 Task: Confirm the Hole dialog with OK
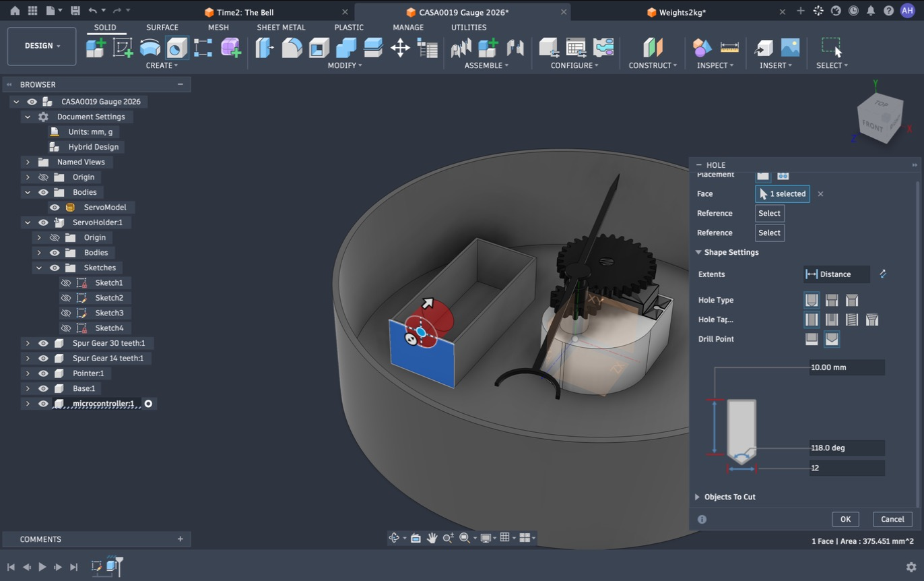845,519
